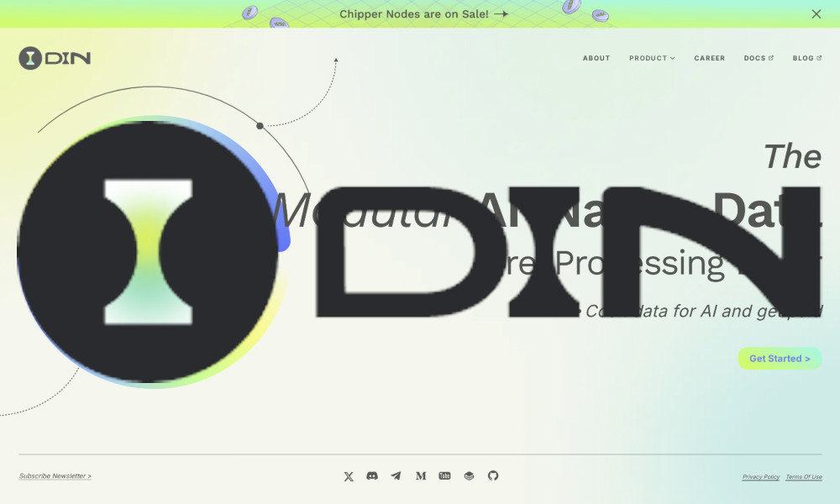Click the Telegram paper plane icon

coord(396,475)
